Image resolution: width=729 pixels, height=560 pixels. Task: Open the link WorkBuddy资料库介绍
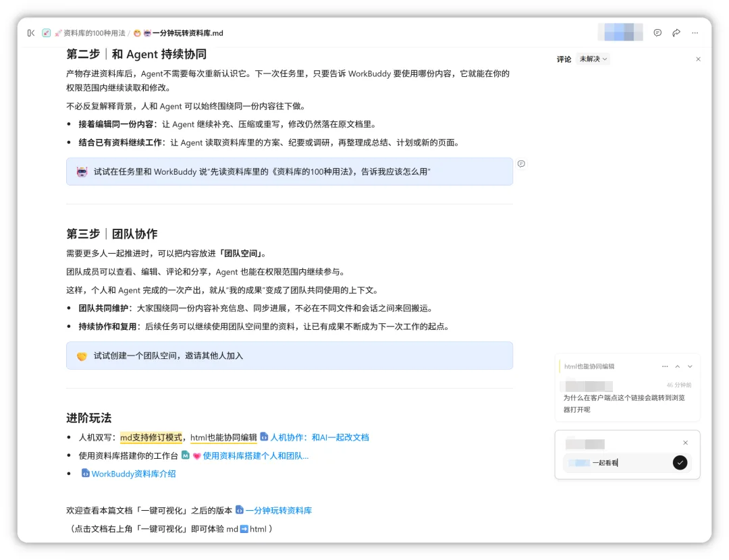tap(134, 474)
